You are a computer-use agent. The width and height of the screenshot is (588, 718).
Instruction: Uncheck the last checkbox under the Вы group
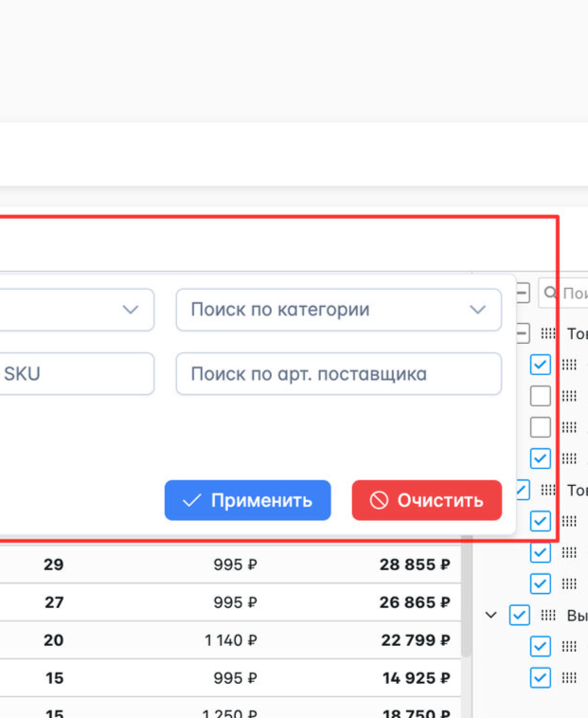pos(541,677)
